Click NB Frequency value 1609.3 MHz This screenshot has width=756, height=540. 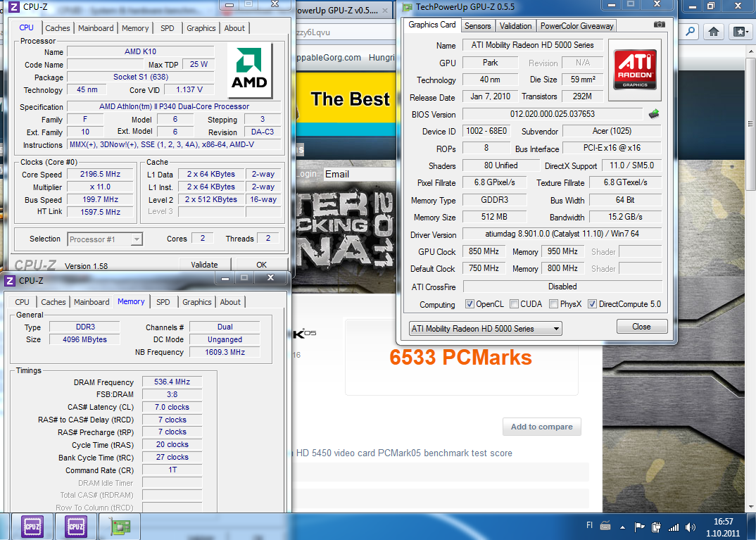[225, 352]
